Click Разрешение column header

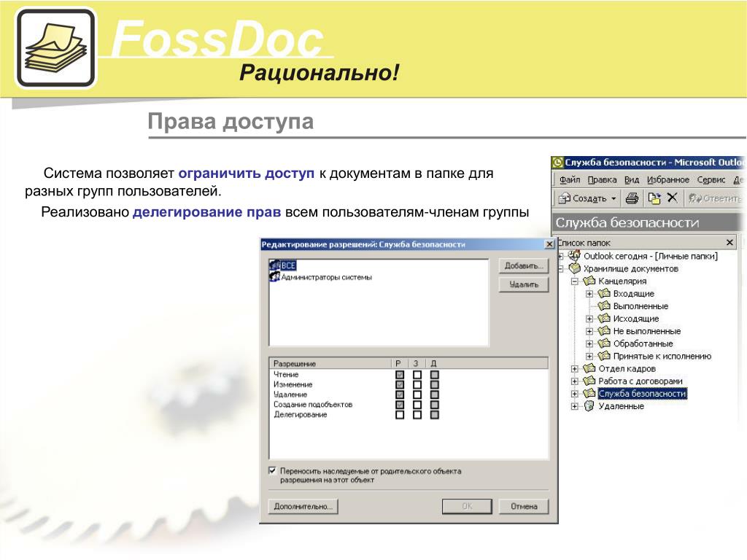[330, 363]
